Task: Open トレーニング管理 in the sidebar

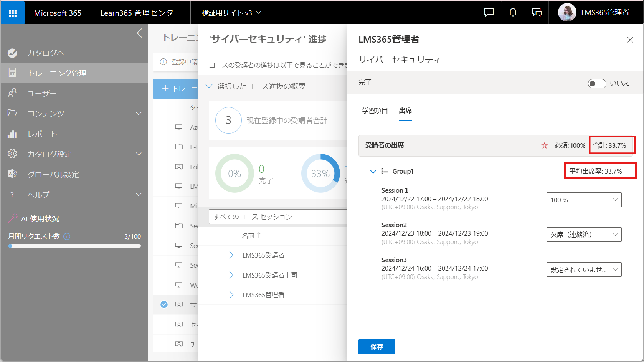Action: pos(74,73)
